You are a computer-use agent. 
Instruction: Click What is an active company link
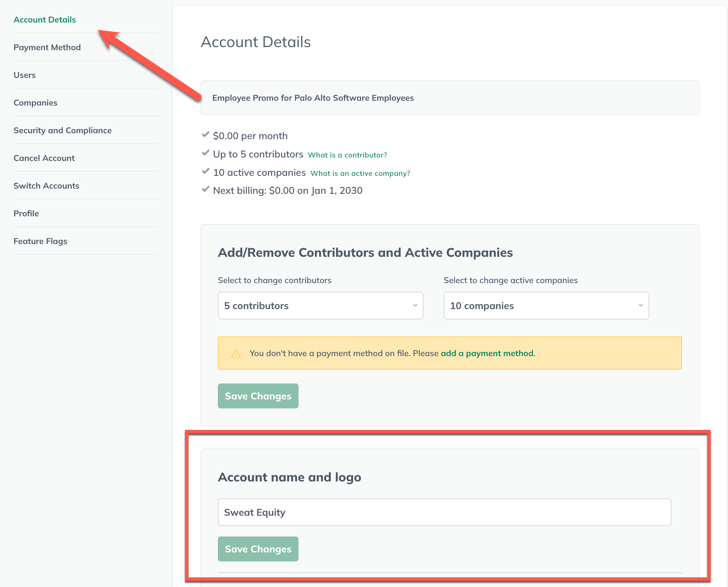point(360,173)
